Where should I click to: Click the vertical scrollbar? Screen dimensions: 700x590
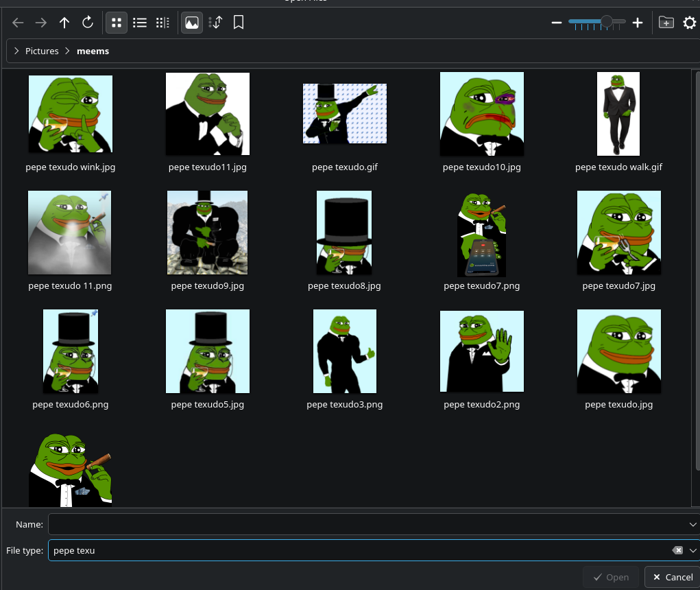coord(697,270)
